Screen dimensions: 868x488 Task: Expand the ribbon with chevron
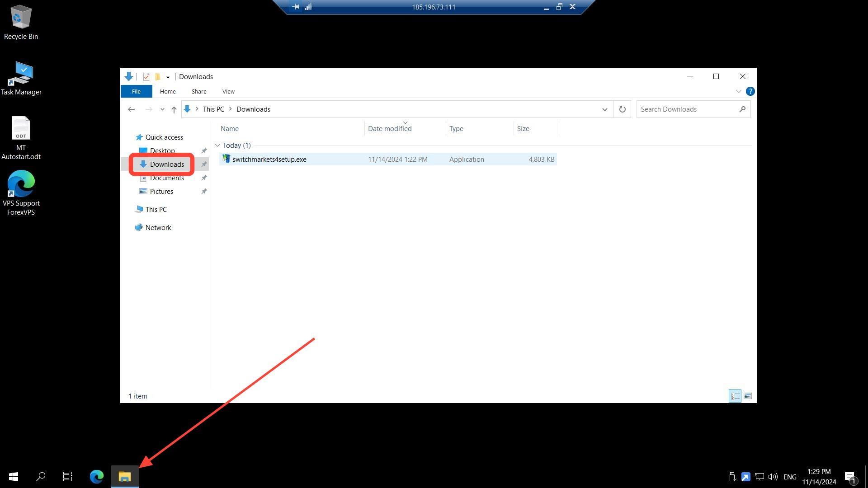point(738,91)
